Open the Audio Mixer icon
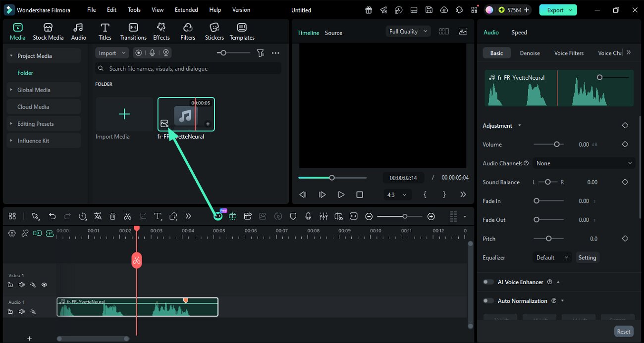644x343 pixels. coord(323,216)
